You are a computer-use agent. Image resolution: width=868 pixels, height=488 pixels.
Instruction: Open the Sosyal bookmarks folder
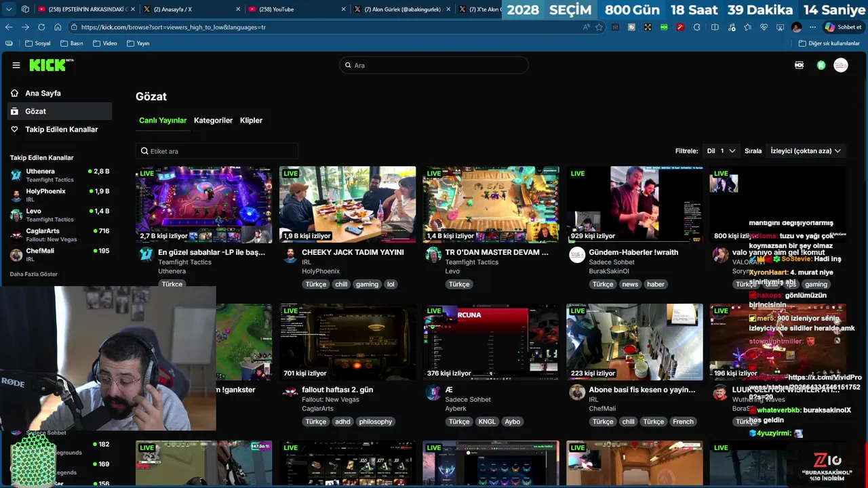[x=37, y=43]
